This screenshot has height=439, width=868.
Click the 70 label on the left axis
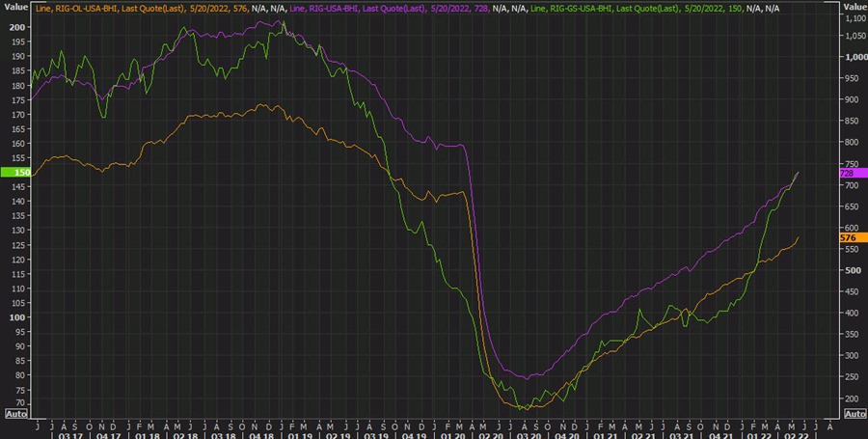pyautogui.click(x=20, y=403)
